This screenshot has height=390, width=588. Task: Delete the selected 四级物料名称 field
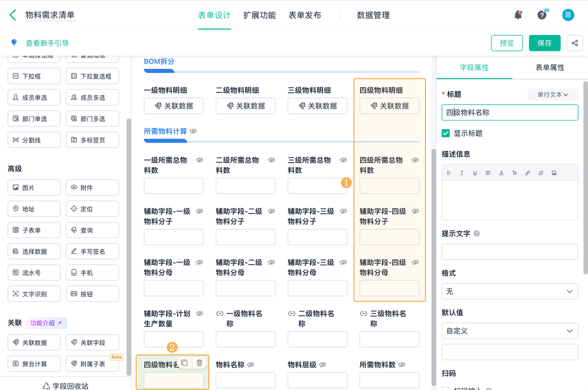coord(199,363)
